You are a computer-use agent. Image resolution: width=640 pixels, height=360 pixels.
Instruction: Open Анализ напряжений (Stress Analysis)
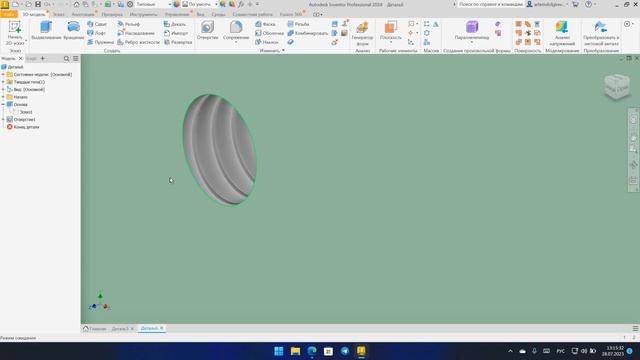tap(562, 33)
